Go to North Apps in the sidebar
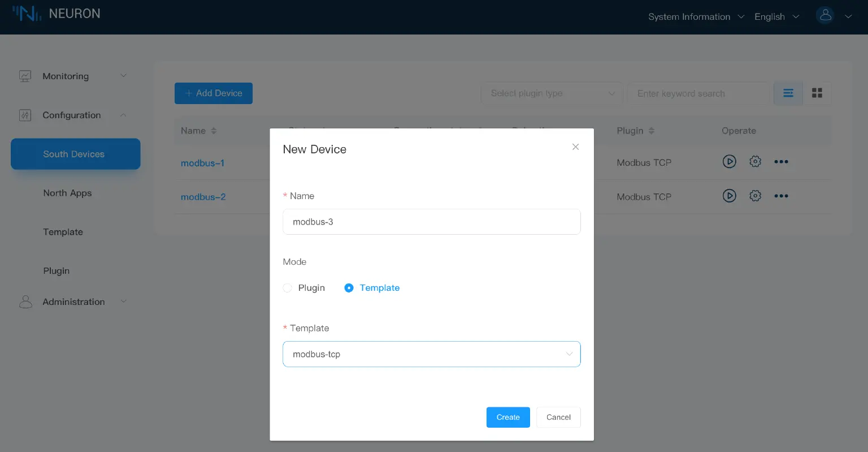Viewport: 868px width, 452px height. 67,193
